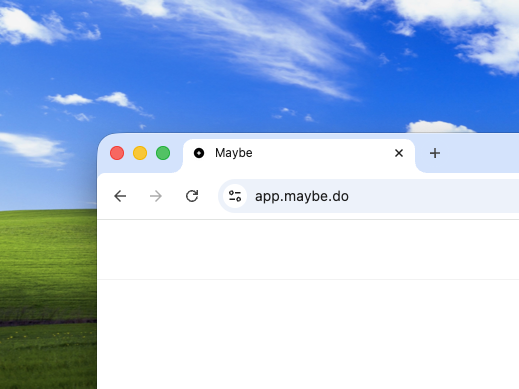Focus the address bar showing app.maybe.do

pos(368,196)
